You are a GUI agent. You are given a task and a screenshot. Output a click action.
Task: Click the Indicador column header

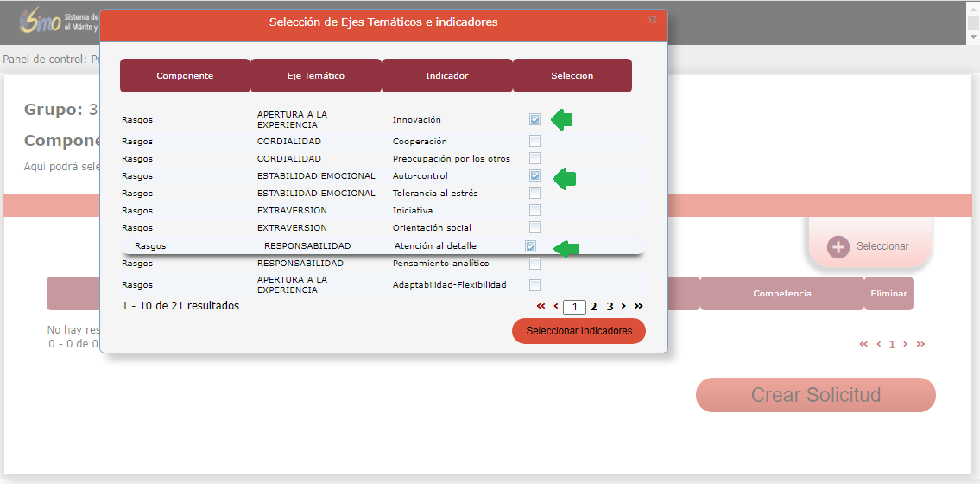point(447,76)
